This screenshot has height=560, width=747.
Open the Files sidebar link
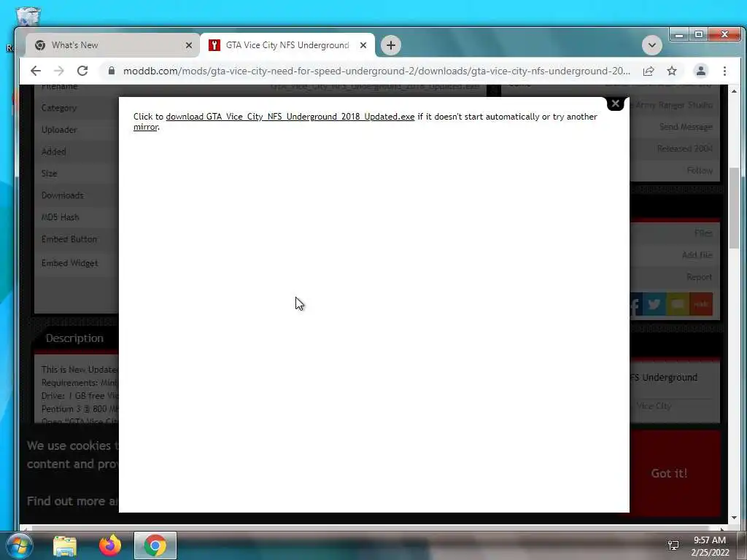[703, 233]
